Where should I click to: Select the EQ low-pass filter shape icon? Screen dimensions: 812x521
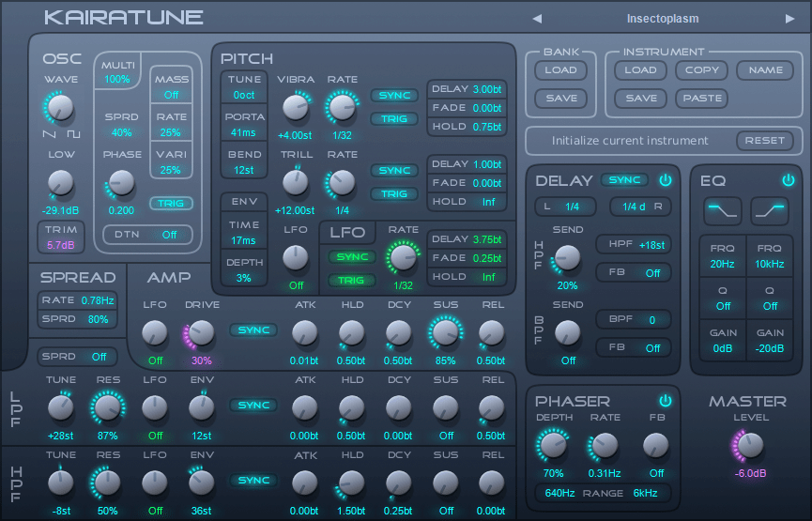723,210
